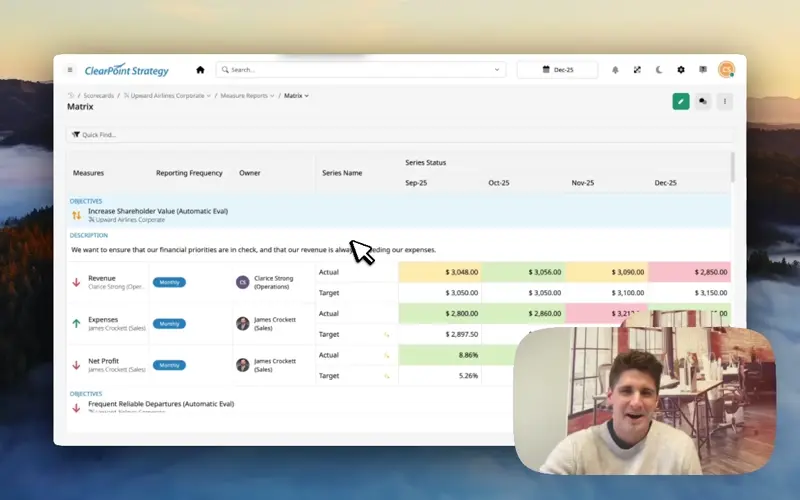Toggle full screen expand icon
800x500 pixels.
[637, 70]
